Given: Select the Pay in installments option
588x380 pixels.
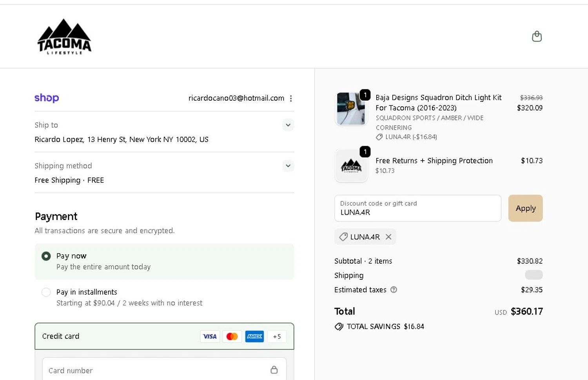Looking at the screenshot, I should pos(46,292).
